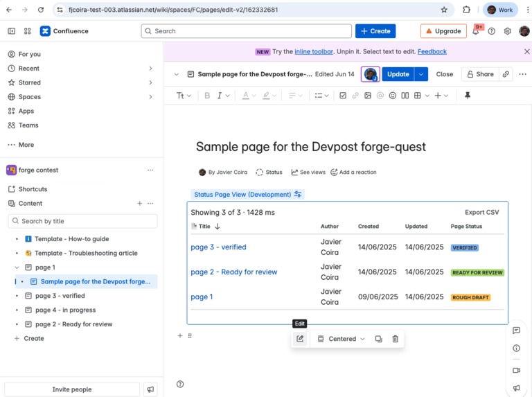Viewport: 532px width, 397px height.
Task: Copy page link icon next to Share
Action: 506,74
